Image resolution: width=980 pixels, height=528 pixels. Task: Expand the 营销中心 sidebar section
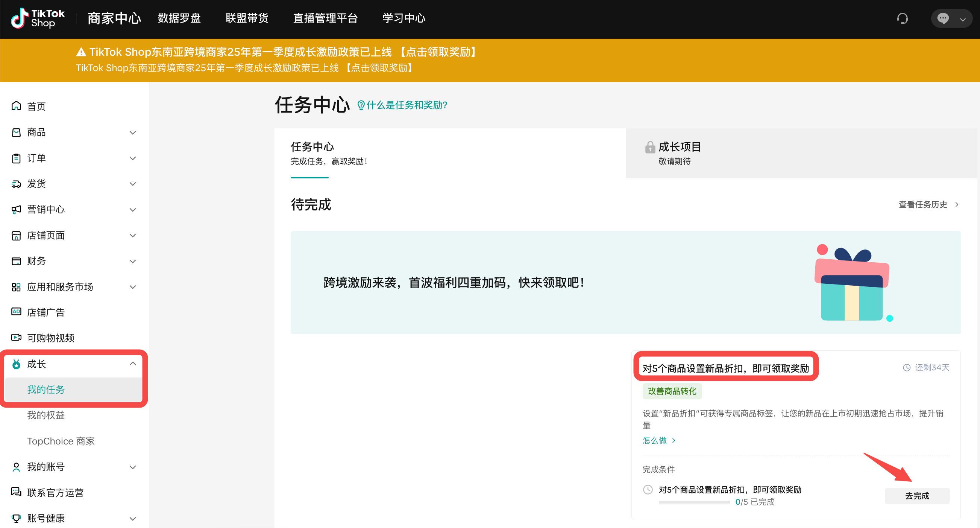coord(132,210)
